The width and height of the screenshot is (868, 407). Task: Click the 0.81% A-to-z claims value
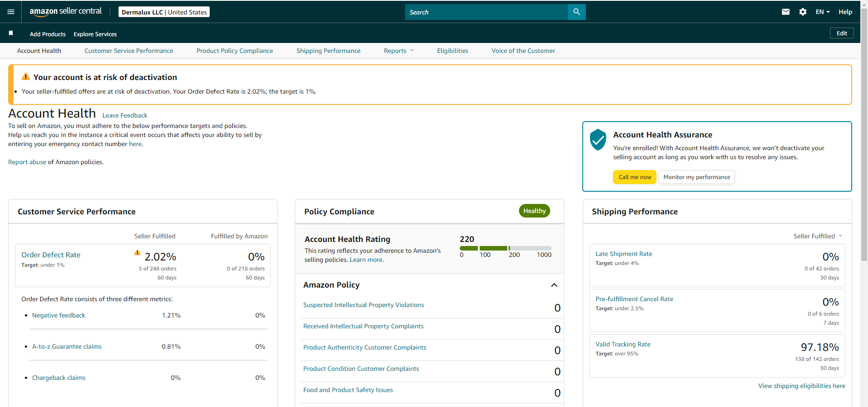click(171, 346)
